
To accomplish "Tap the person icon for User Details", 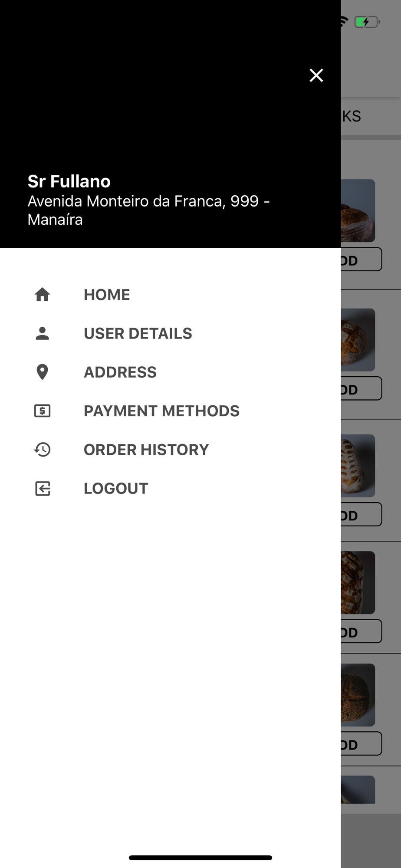I will (x=43, y=333).
